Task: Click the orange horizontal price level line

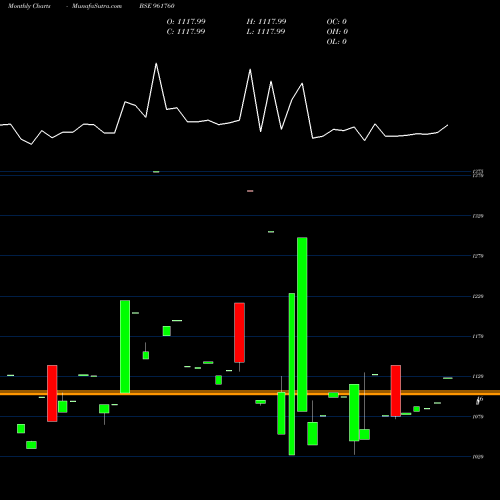Action: (x=250, y=393)
